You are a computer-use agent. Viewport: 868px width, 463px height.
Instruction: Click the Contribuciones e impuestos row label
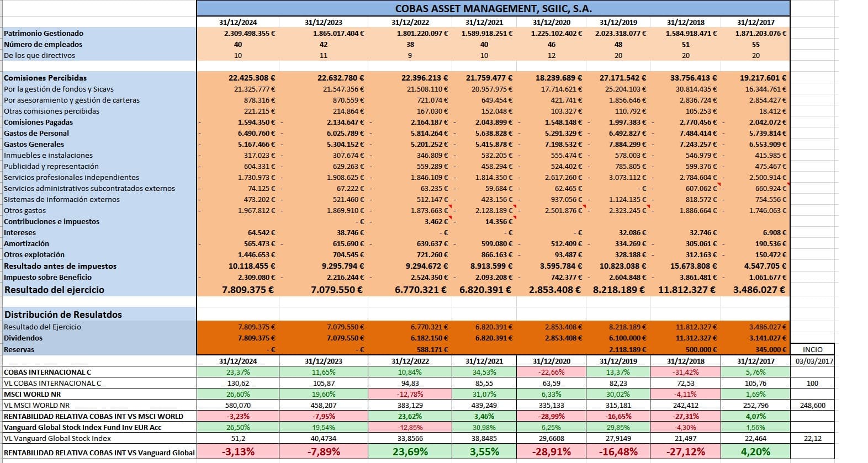[x=51, y=222]
